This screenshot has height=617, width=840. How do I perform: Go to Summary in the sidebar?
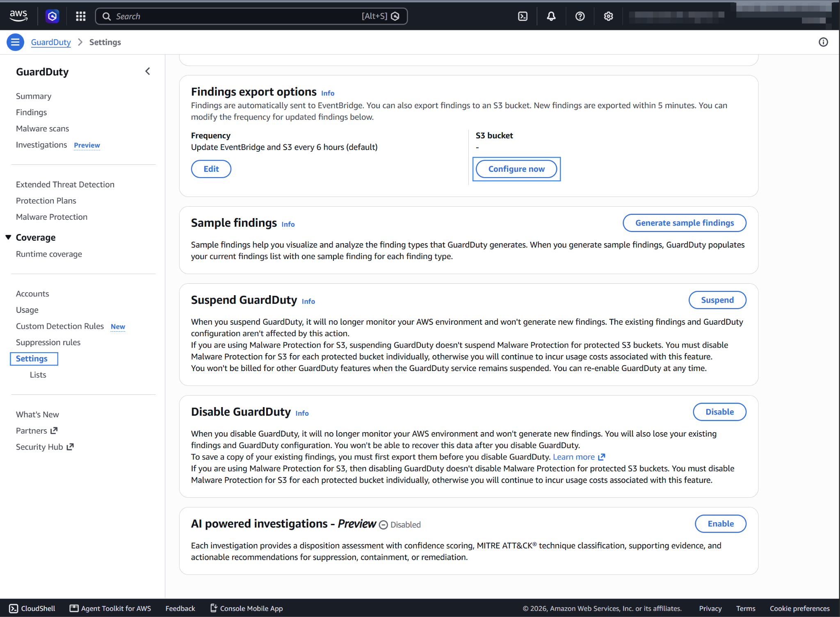[x=34, y=96]
